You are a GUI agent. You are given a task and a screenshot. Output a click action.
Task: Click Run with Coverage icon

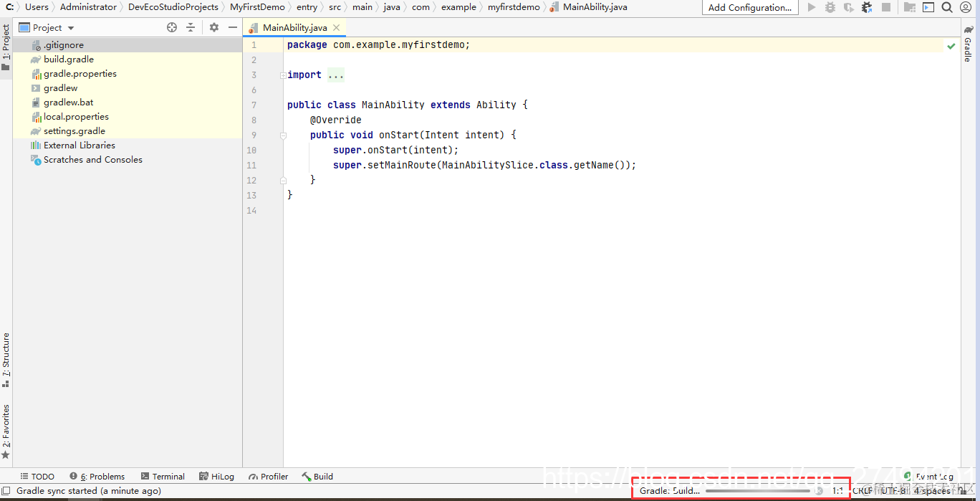coord(849,7)
